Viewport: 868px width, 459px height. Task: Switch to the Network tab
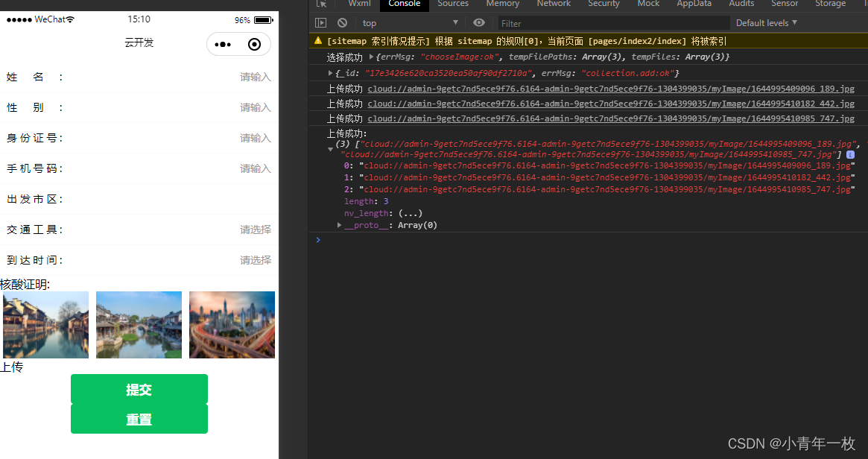(x=554, y=4)
